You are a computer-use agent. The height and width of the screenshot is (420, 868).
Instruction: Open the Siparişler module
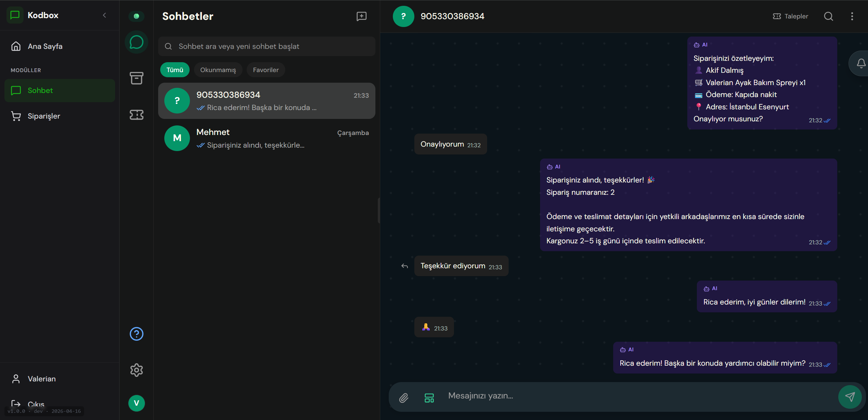point(60,116)
